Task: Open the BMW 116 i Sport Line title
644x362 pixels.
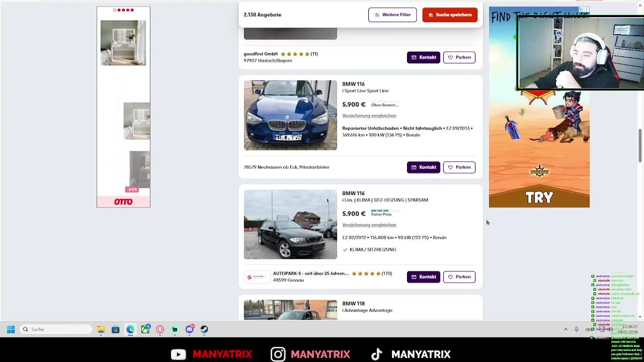Action: [365, 87]
